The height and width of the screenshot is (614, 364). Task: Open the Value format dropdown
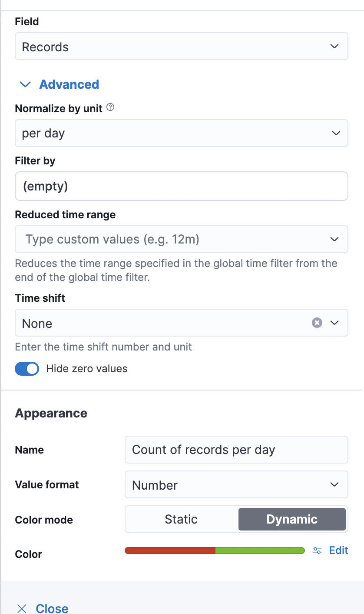pyautogui.click(x=236, y=484)
